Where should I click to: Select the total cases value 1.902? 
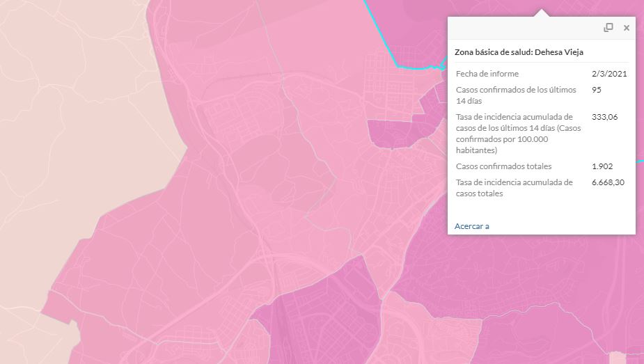[x=602, y=166]
